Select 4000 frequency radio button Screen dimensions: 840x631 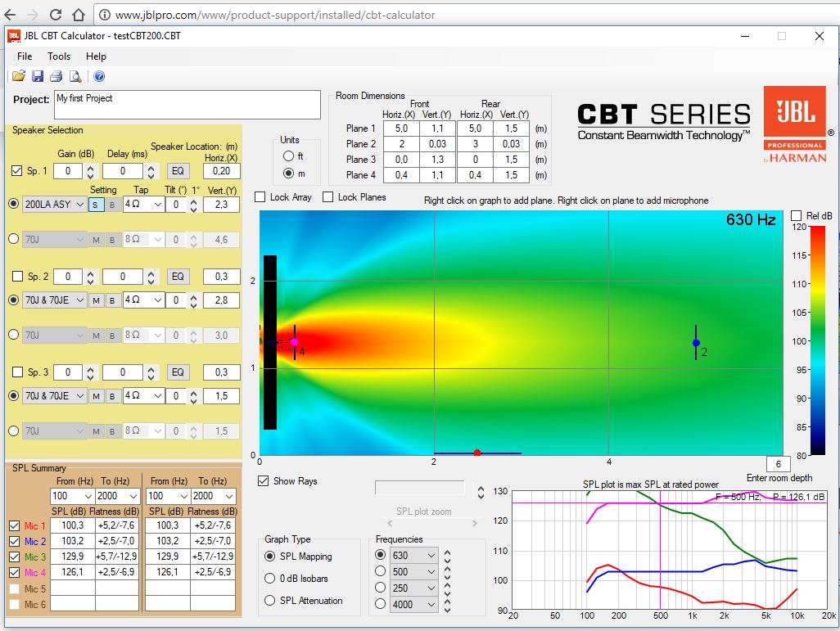[381, 604]
